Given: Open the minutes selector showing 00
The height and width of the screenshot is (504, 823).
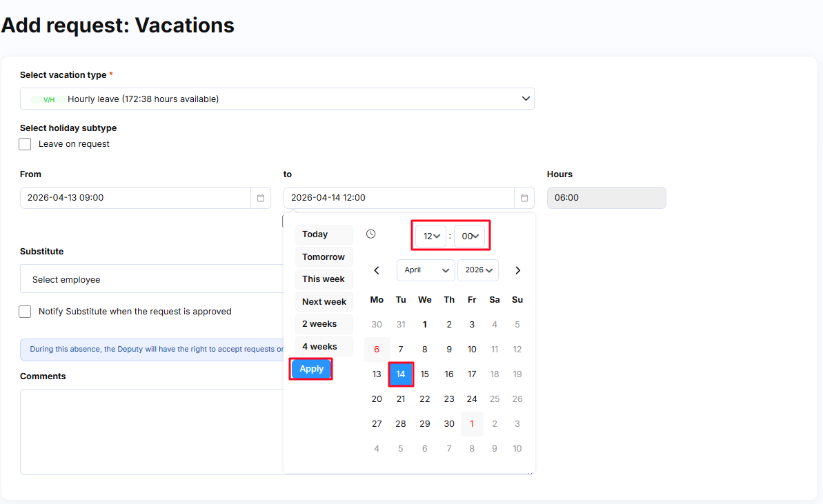Looking at the screenshot, I should tap(470, 236).
